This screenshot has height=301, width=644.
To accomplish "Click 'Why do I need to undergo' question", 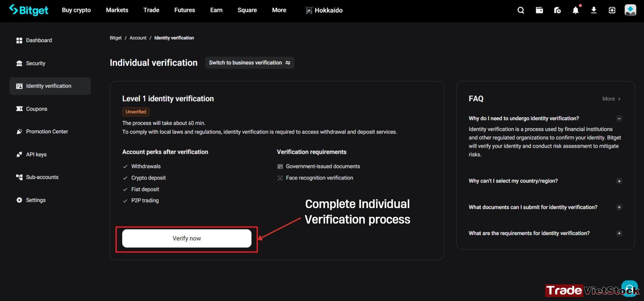I will [523, 119].
